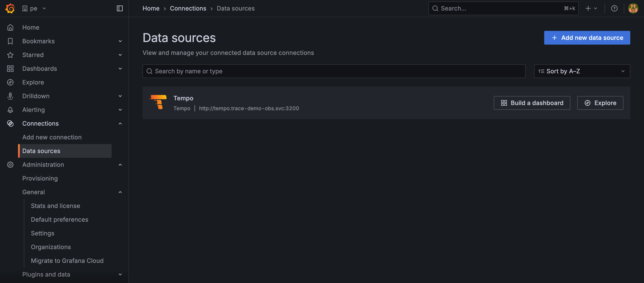Open Stats and license page
This screenshot has height=283, width=644.
(x=55, y=206)
